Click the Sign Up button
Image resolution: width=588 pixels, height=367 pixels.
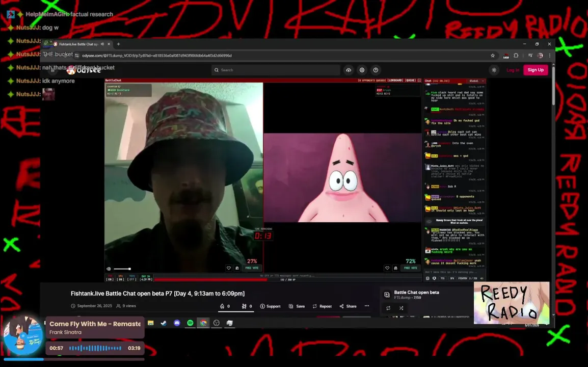[x=536, y=70]
